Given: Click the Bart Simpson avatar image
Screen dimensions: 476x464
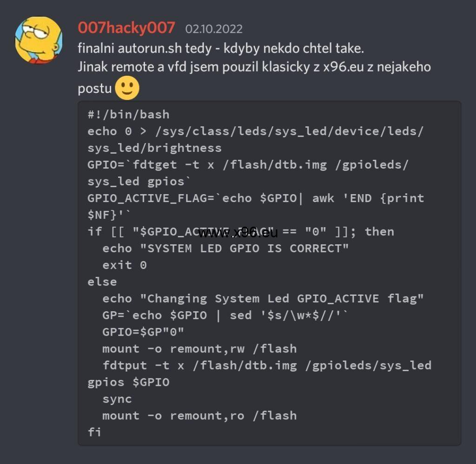Looking at the screenshot, I should (39, 40).
